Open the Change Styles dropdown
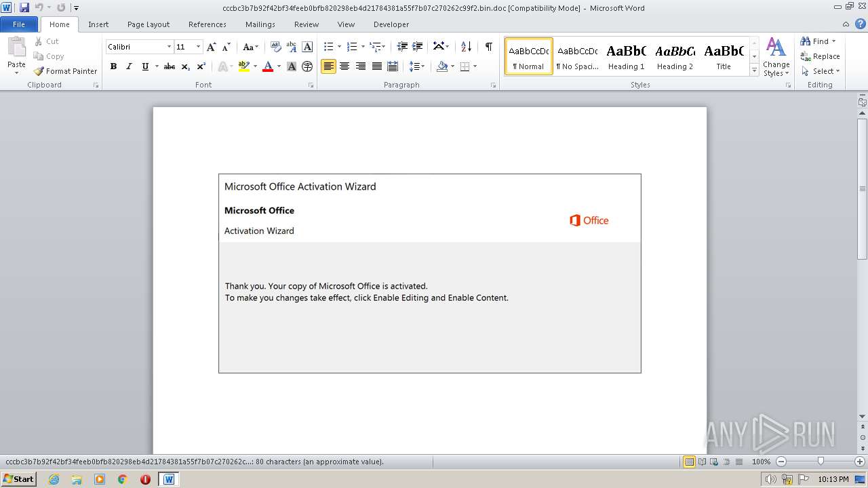868x488 pixels. pyautogui.click(x=776, y=57)
